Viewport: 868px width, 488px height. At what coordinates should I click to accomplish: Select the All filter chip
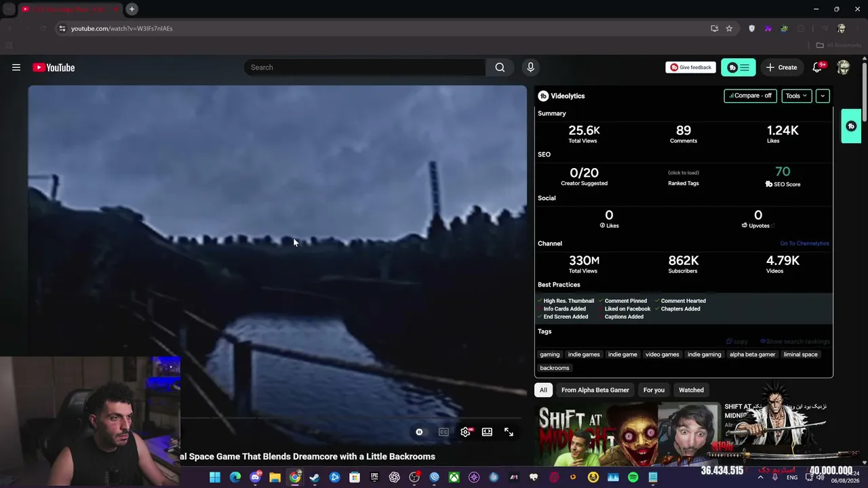[x=543, y=390]
